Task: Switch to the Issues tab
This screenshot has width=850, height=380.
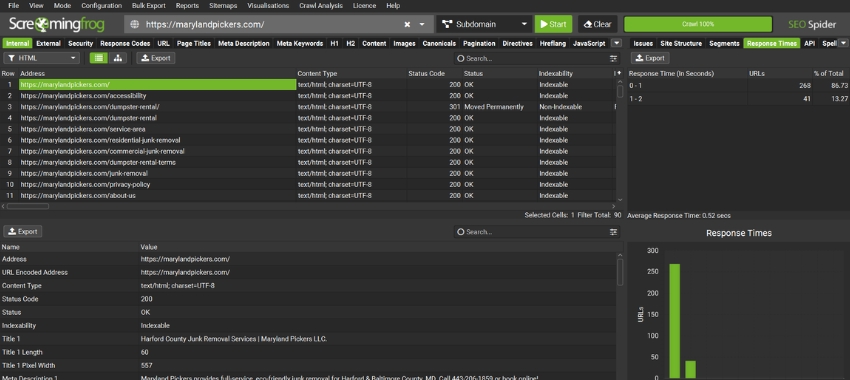Action: [643, 43]
